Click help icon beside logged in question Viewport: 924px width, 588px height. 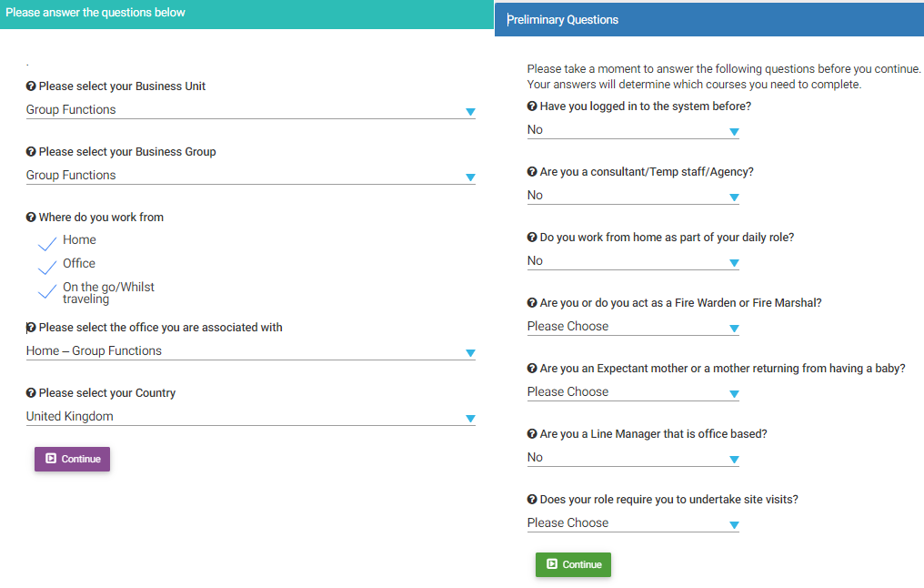pyautogui.click(x=532, y=106)
